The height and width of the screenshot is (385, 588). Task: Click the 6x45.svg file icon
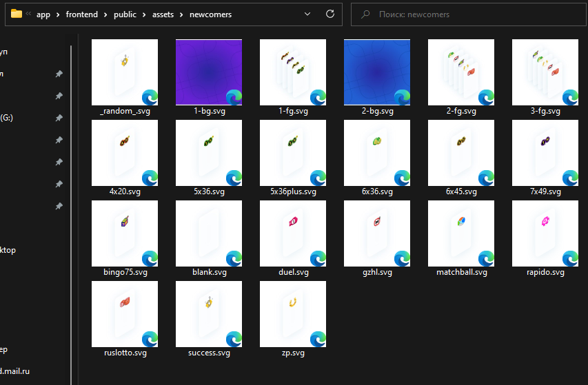(461, 153)
